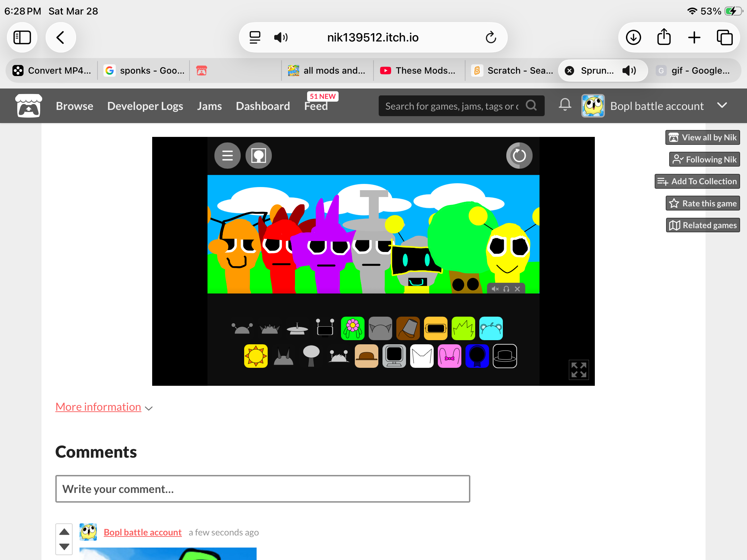The height and width of the screenshot is (560, 747).
Task: Solo the yellow character with headphones
Action: [506, 289]
